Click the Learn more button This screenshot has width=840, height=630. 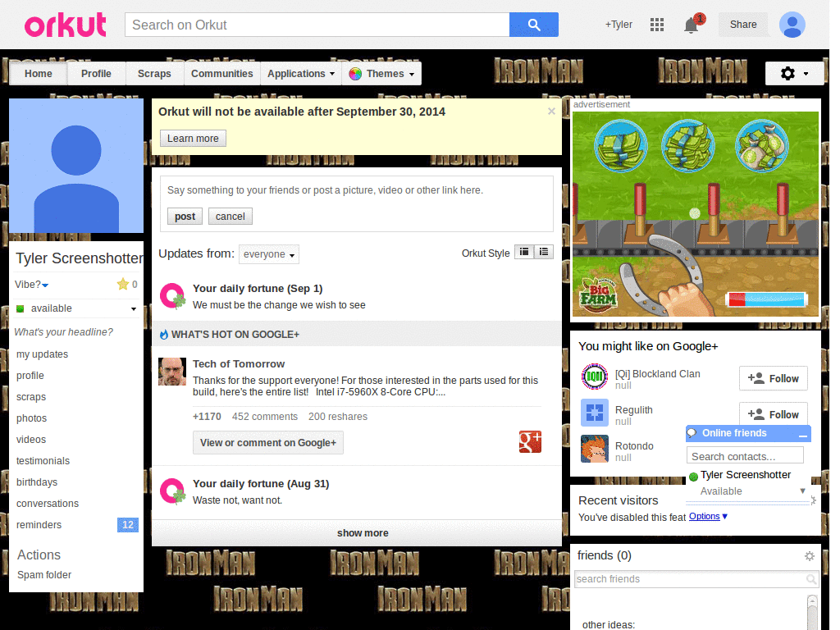[x=193, y=138]
